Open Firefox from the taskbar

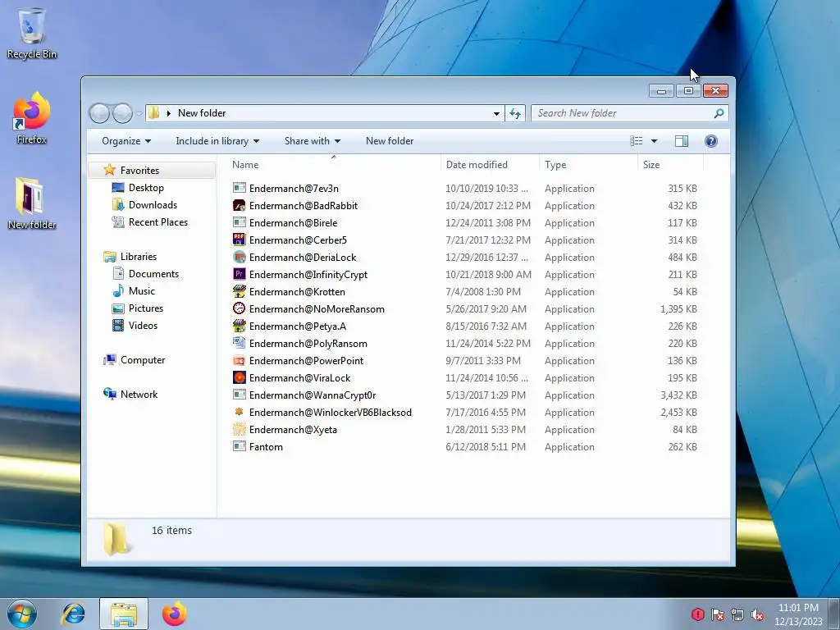coord(175,614)
